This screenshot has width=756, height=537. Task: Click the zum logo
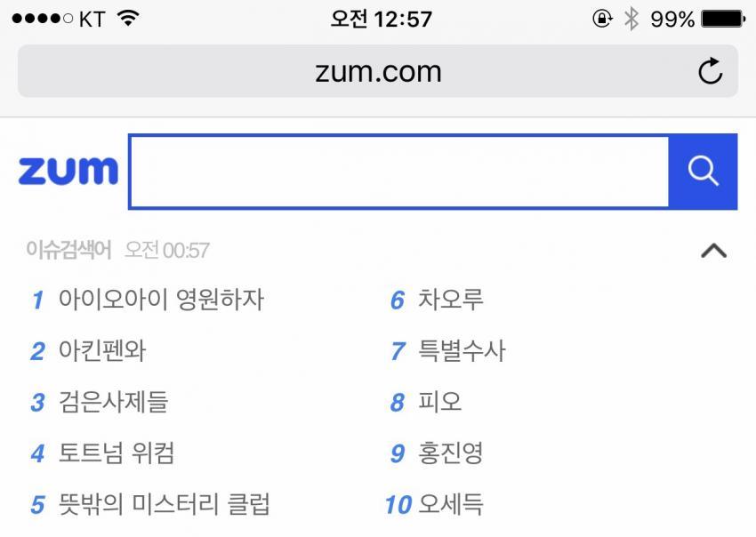click(x=68, y=172)
